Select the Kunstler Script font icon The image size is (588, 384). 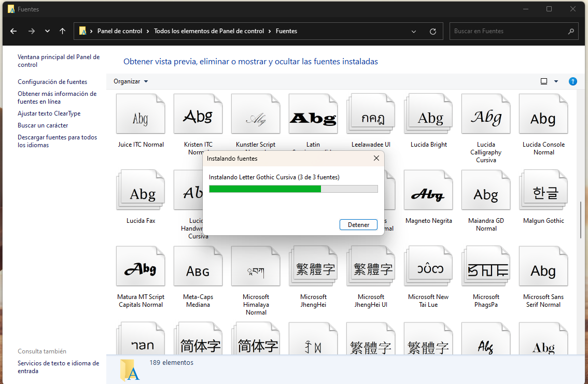coord(256,114)
